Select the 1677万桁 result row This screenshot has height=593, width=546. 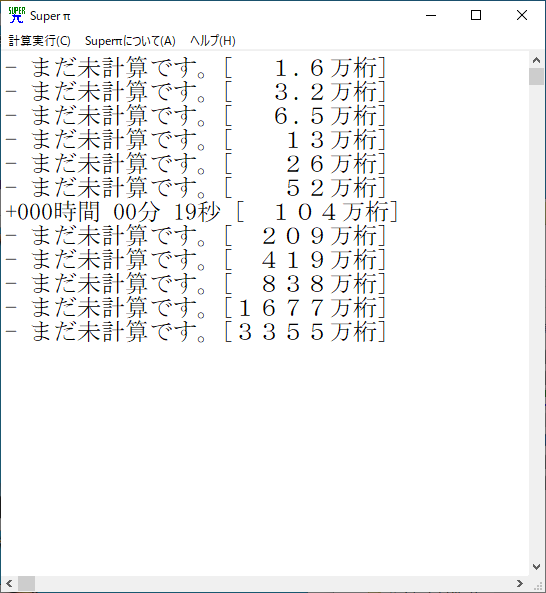[195, 307]
